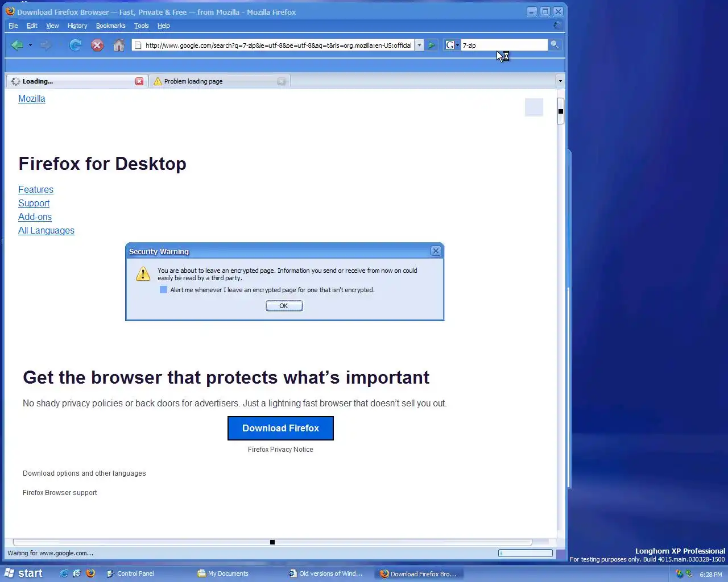
Task: Open the Start menu
Action: tap(24, 573)
